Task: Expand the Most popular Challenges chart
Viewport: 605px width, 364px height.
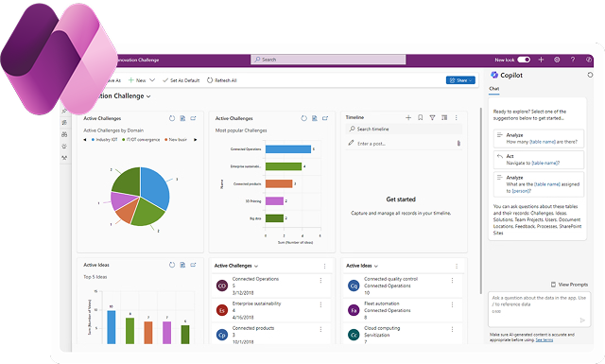Action: [x=325, y=118]
